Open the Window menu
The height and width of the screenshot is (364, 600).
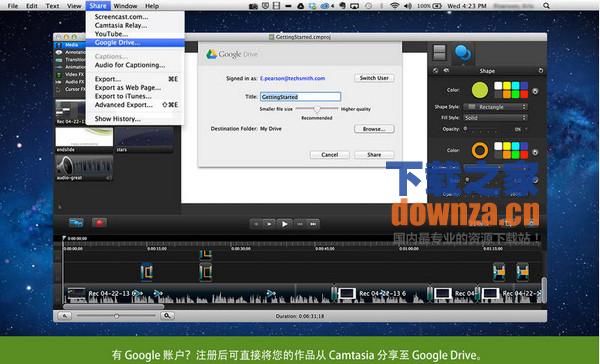[x=125, y=6]
